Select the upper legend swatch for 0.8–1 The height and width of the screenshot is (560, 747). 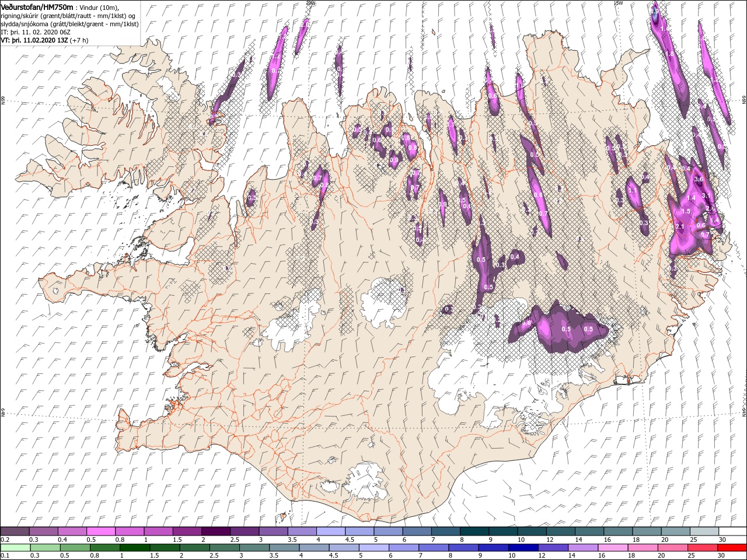[x=130, y=531]
